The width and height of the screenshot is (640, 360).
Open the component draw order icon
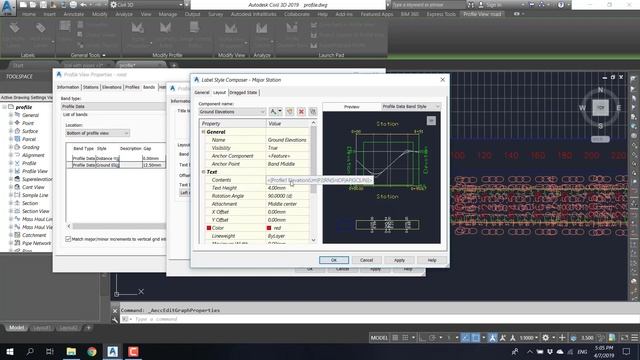pyautogui.click(x=313, y=111)
